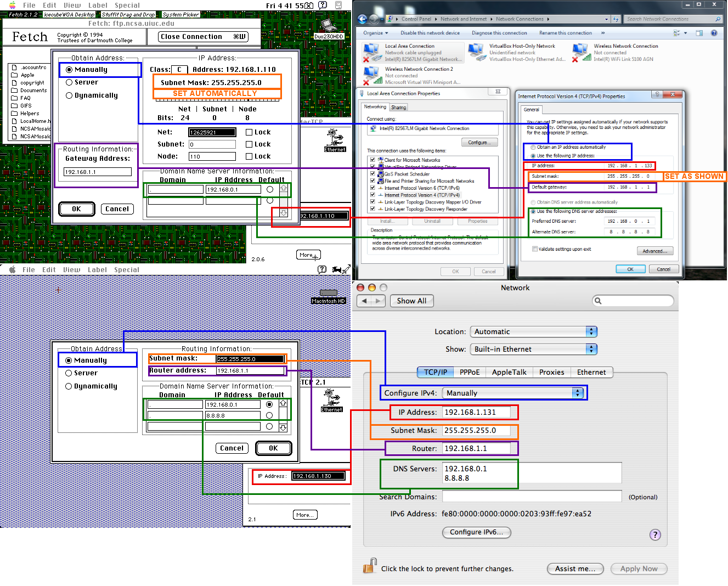
Task: Click Close Connection button in Fetch
Action: click(203, 37)
